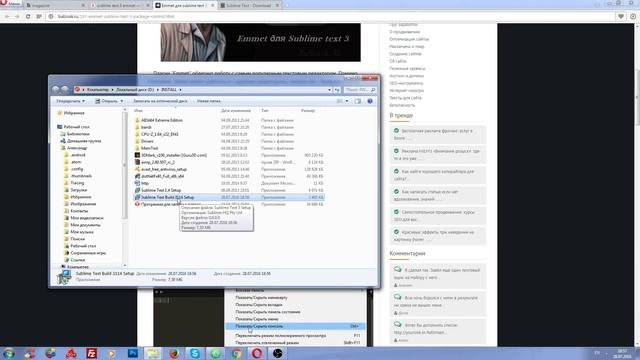Select Сохраненные игры folder in tree
640x360 pixels.
point(88,253)
